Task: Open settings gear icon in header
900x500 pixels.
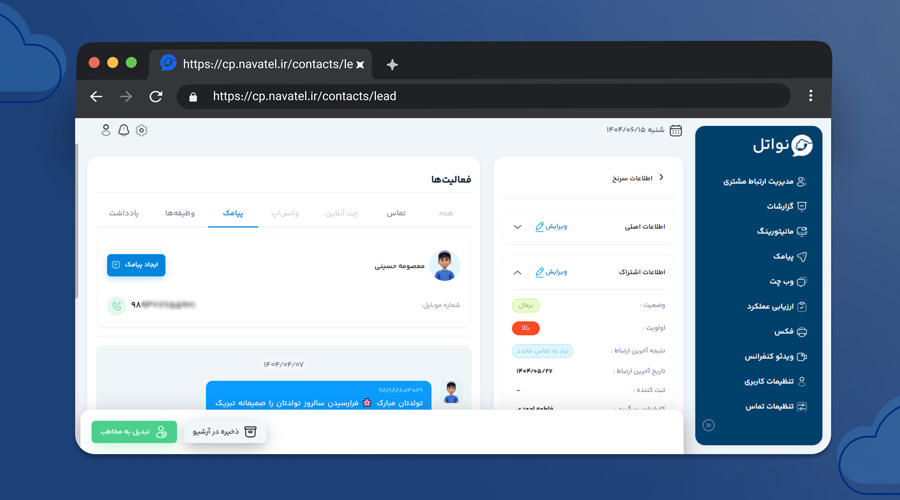Action: (142, 130)
